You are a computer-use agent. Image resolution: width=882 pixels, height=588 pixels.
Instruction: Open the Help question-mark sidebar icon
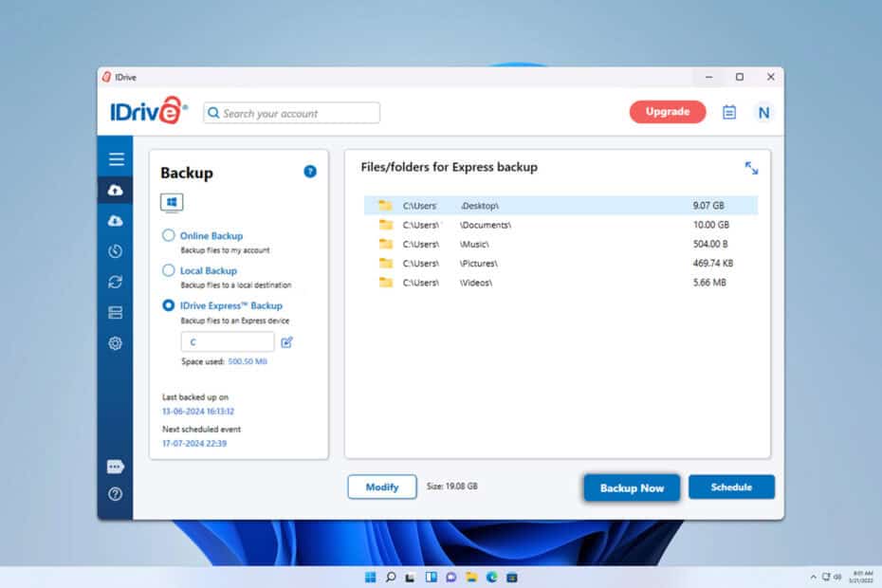tap(116, 494)
